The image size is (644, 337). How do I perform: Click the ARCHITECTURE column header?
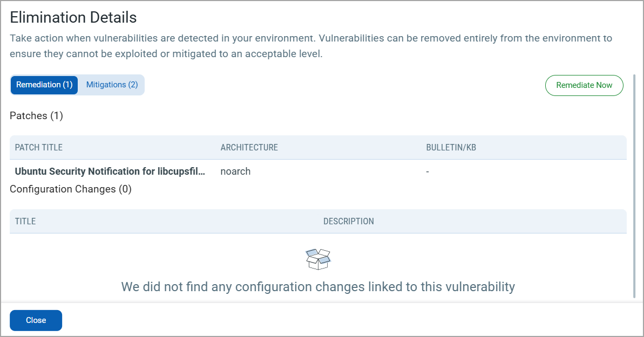(x=249, y=148)
